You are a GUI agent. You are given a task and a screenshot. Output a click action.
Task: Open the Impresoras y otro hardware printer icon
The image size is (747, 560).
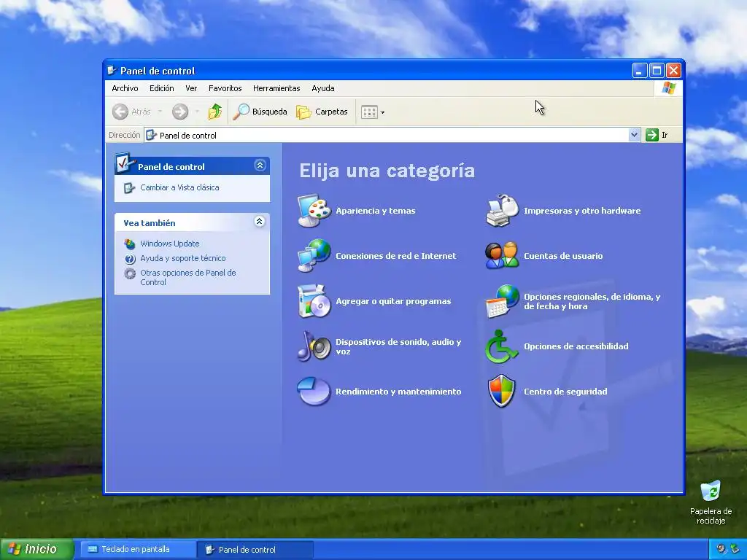(502, 211)
